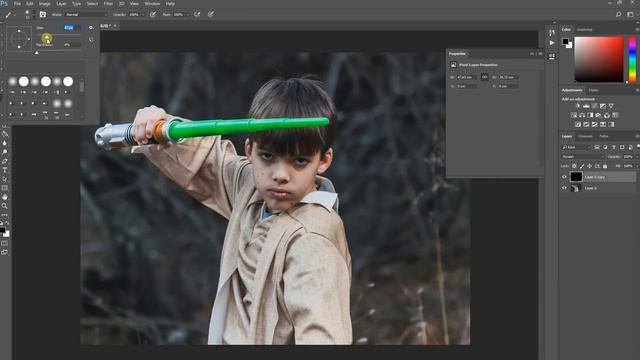This screenshot has width=640, height=360.
Task: Adjust the rainbow hue slider
Action: pos(632,60)
